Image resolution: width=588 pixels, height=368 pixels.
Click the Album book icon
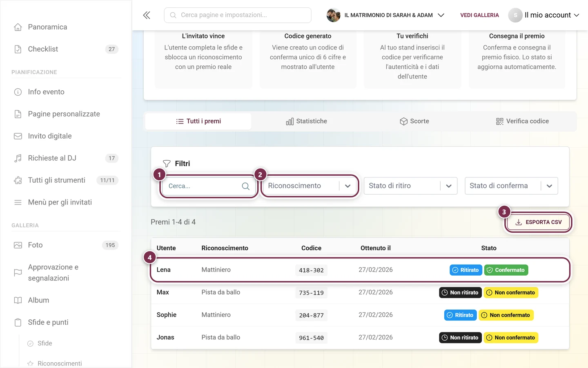pyautogui.click(x=18, y=300)
